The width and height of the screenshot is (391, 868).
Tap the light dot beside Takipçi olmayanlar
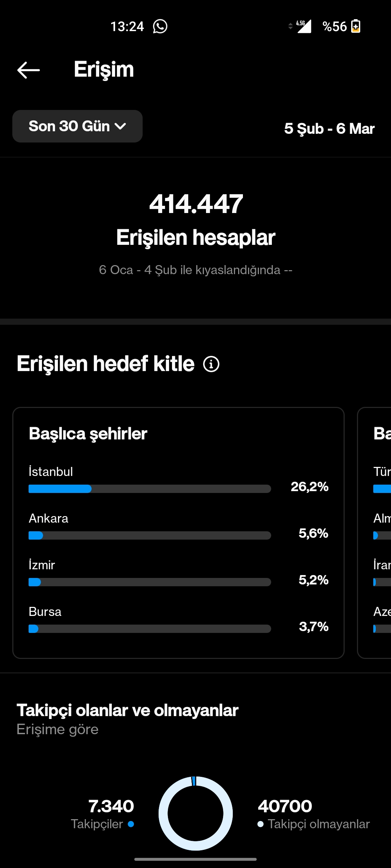click(260, 824)
